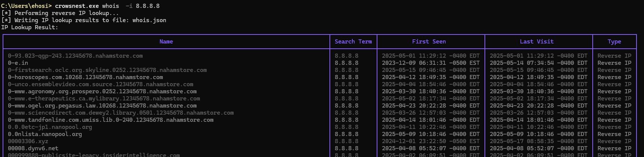Click First Seen 2025-03-26 12:57:03 in sciencedirect row

click(431, 113)
